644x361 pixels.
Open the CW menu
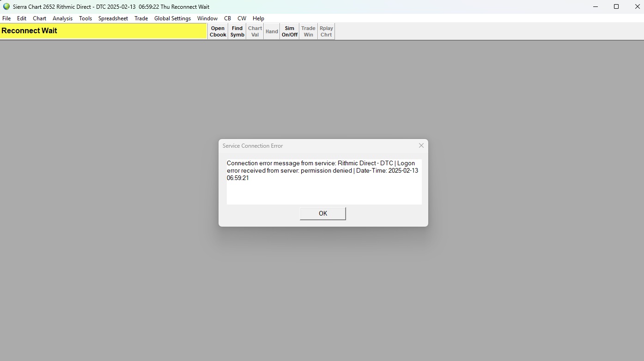point(242,18)
